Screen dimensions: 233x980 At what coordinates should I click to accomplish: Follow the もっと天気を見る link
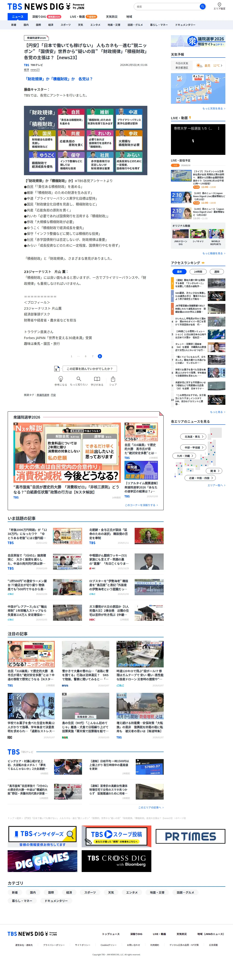click(214, 108)
